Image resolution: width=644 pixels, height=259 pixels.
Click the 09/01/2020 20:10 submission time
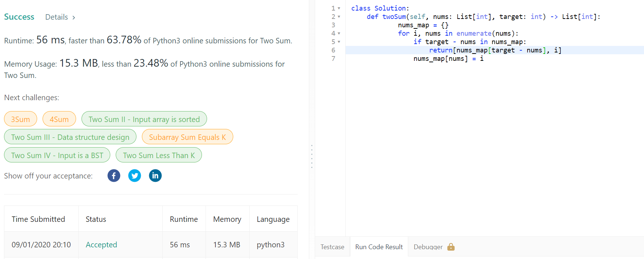[x=41, y=244]
